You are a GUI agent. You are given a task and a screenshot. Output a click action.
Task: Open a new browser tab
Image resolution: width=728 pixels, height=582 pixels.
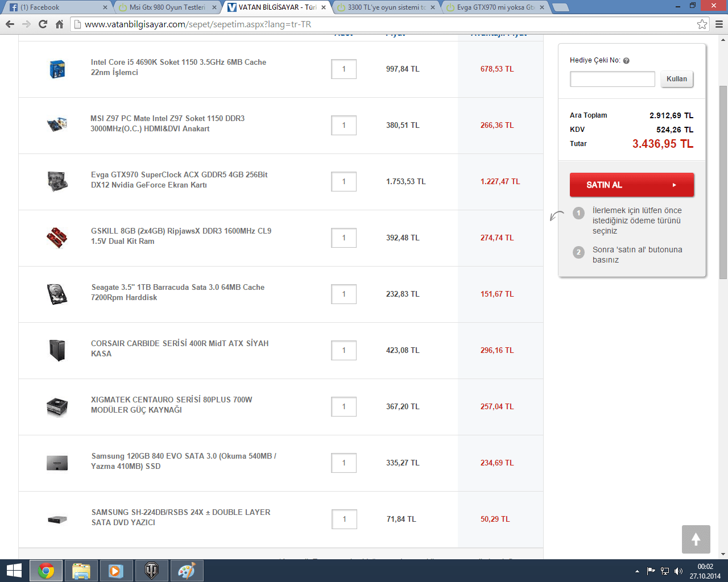click(560, 7)
